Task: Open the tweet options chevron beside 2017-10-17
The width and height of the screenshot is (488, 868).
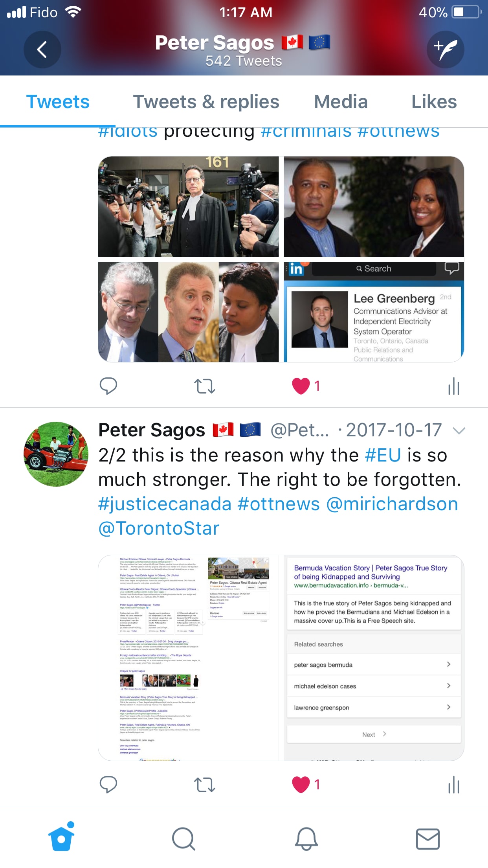Action: pyautogui.click(x=459, y=431)
